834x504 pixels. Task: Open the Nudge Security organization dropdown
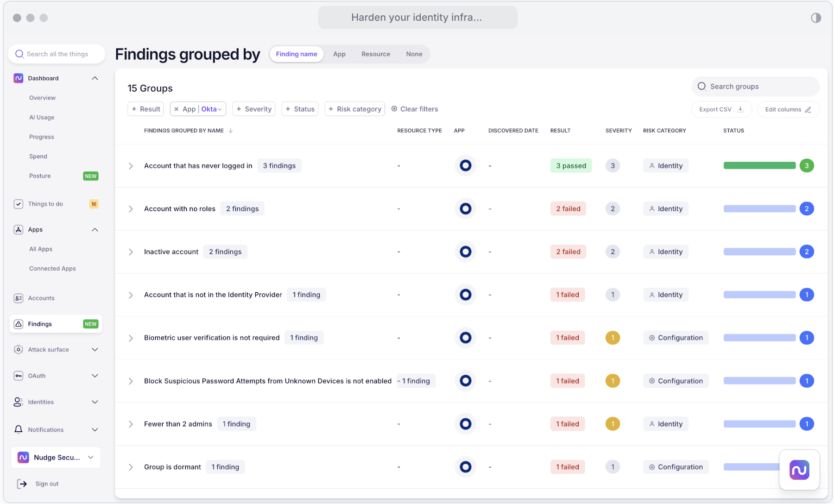coord(91,458)
